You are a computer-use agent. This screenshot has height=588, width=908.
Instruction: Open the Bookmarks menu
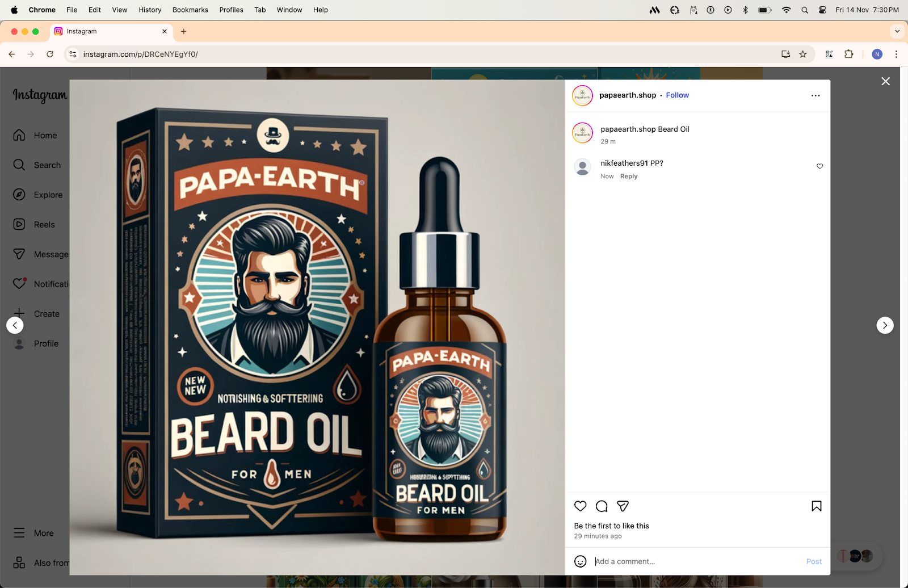pyautogui.click(x=190, y=10)
